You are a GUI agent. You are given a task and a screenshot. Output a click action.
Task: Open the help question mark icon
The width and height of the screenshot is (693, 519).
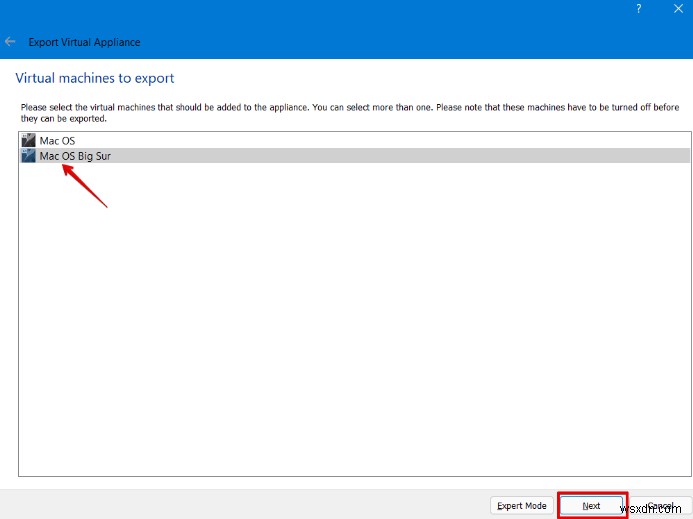pos(639,8)
